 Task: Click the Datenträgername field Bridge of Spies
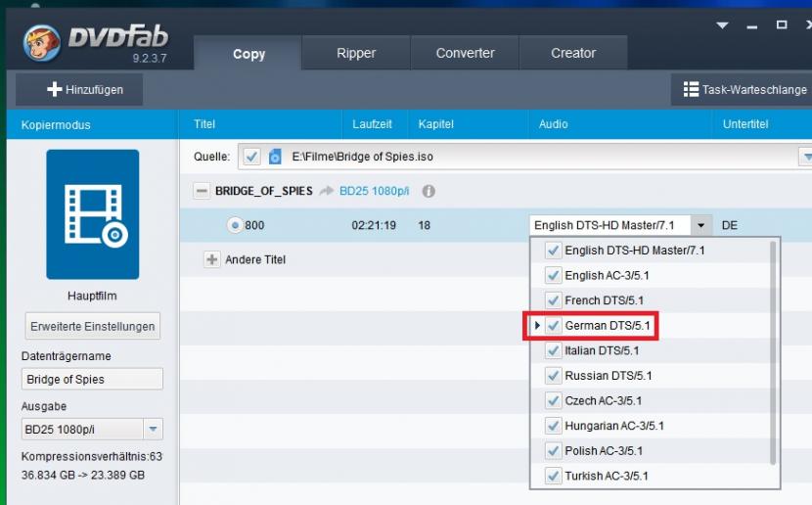pyautogui.click(x=92, y=379)
